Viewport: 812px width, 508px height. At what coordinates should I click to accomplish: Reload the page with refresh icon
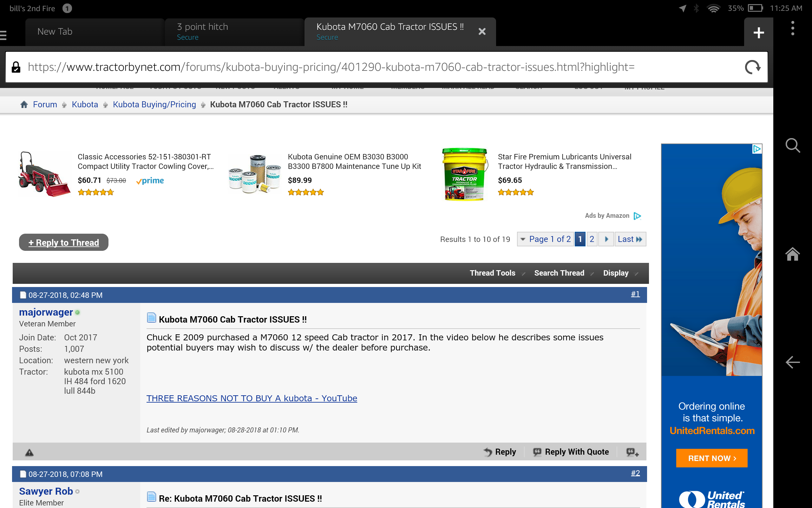753,67
